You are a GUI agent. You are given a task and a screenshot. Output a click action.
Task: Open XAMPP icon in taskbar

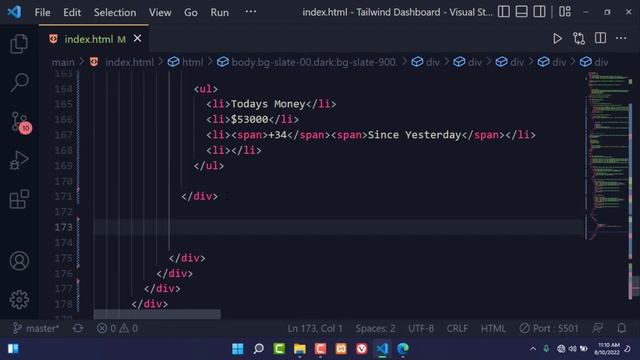[x=341, y=349]
